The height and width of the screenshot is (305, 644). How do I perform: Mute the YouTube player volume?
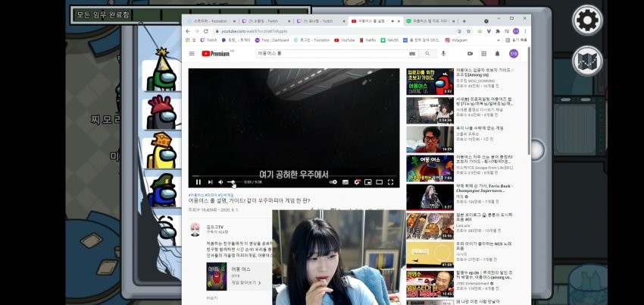point(220,182)
